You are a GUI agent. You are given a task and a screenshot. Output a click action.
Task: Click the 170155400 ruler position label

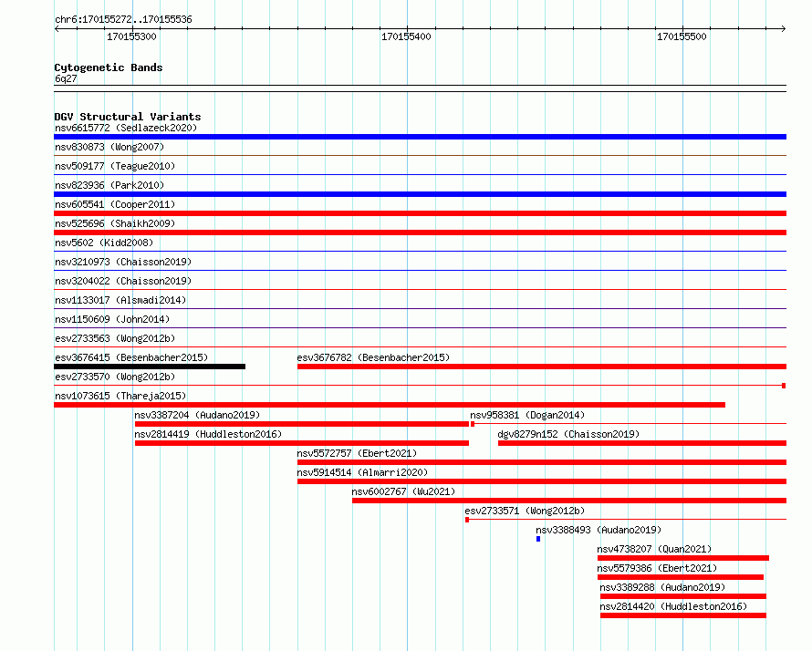click(x=406, y=36)
